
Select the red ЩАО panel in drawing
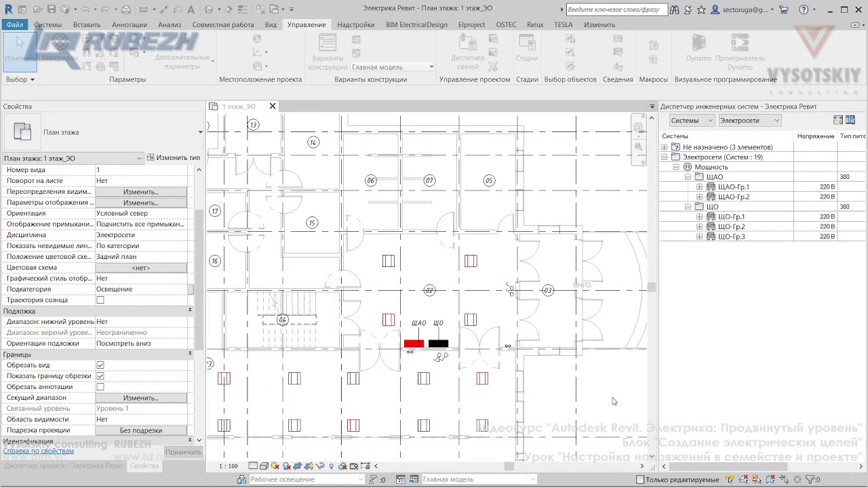pyautogui.click(x=414, y=344)
